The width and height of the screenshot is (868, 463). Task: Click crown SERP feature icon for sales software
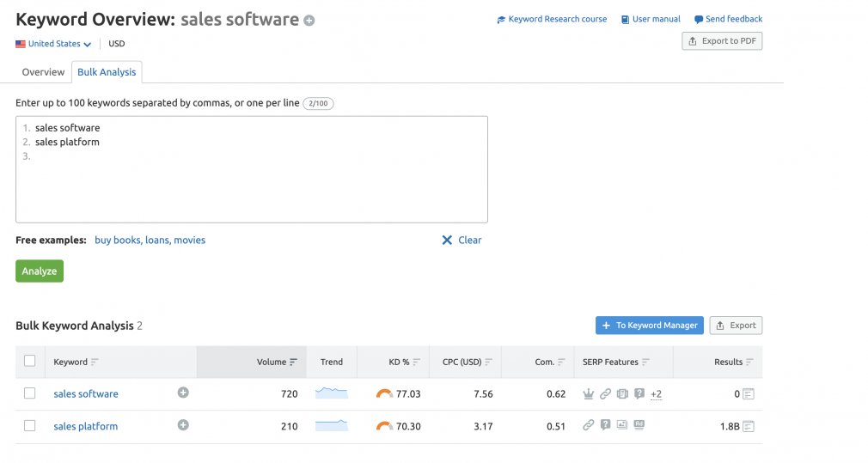tap(589, 394)
